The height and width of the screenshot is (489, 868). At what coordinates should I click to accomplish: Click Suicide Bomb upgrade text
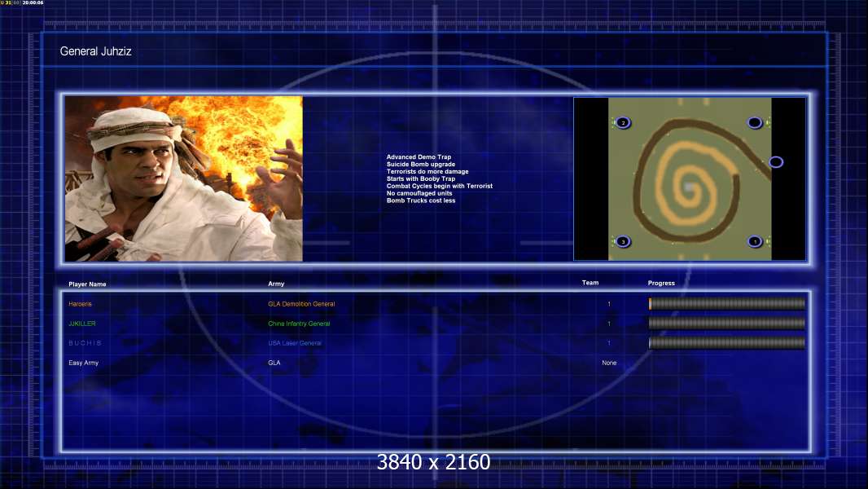click(421, 165)
